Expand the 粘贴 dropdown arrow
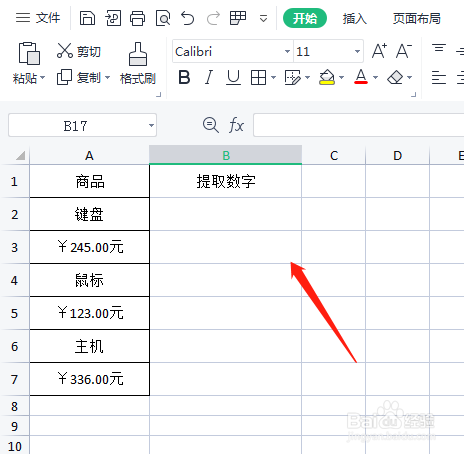The image size is (464, 454). tap(43, 78)
